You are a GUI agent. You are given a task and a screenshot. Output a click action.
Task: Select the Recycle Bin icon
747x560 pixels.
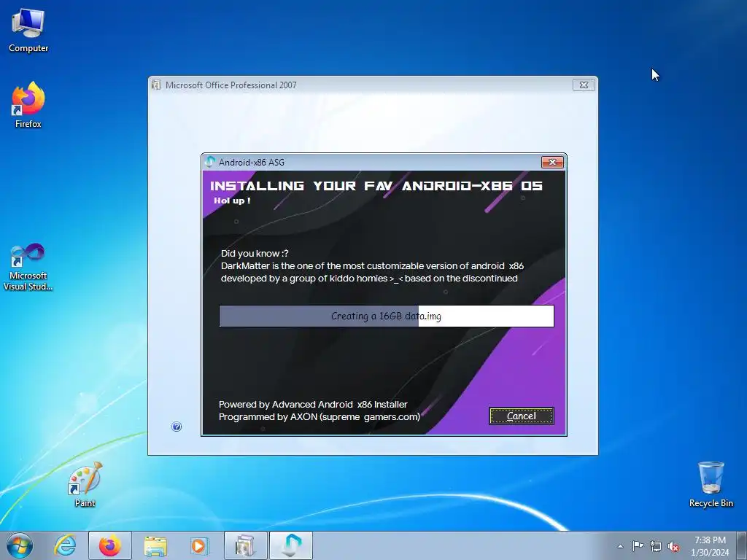pyautogui.click(x=711, y=484)
